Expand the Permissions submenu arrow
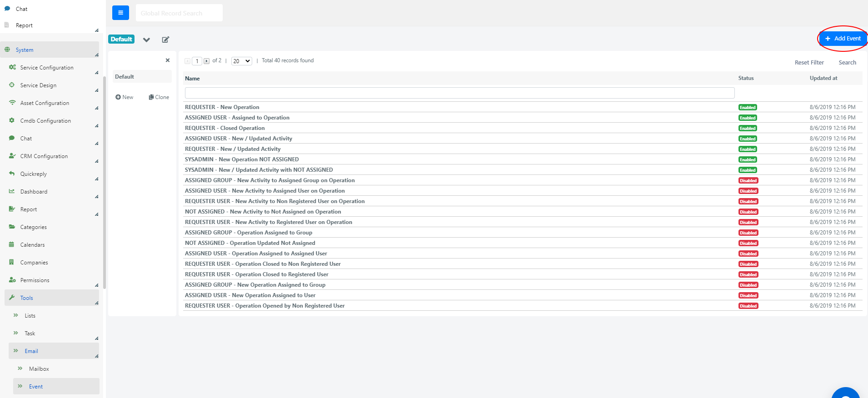Screen dimensions: 868x398 96,285
